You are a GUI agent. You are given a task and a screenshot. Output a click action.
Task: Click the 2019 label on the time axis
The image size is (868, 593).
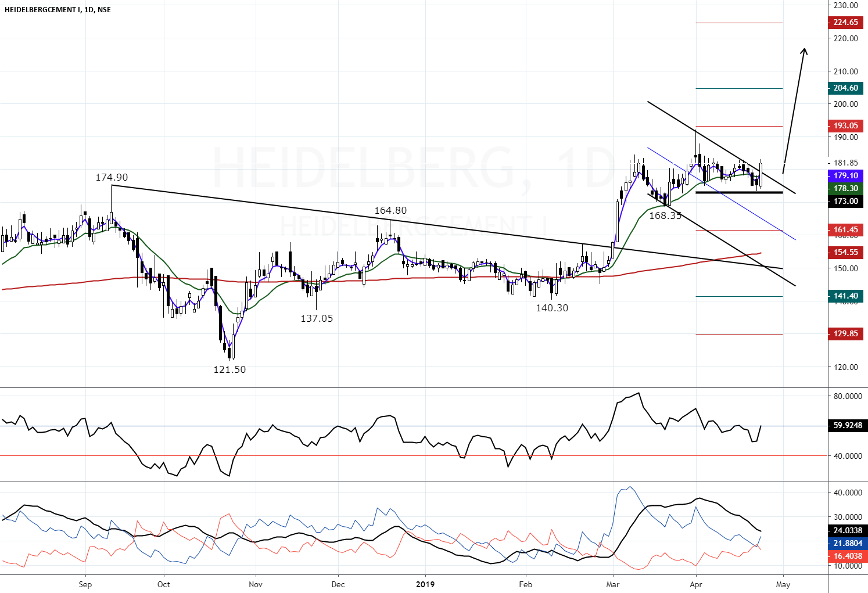(425, 585)
